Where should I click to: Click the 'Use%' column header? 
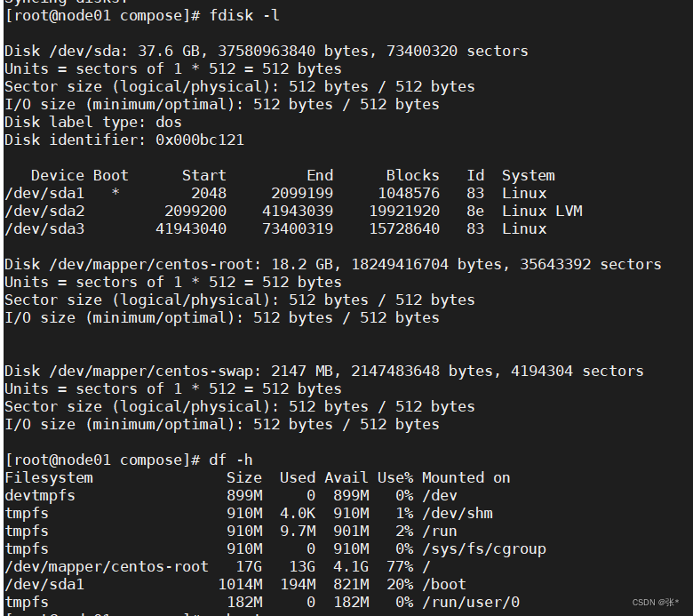pyautogui.click(x=395, y=477)
